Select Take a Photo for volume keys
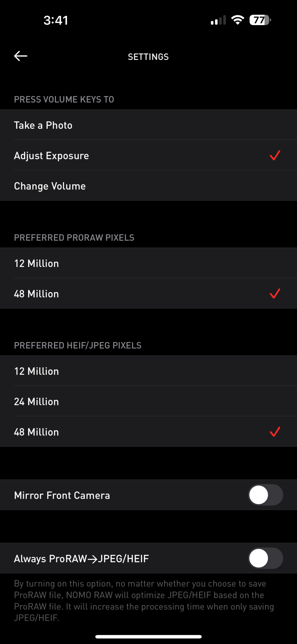 pos(43,125)
